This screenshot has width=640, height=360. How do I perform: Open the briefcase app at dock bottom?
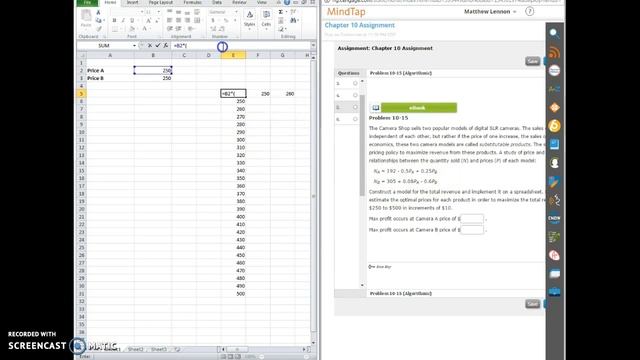click(554, 292)
